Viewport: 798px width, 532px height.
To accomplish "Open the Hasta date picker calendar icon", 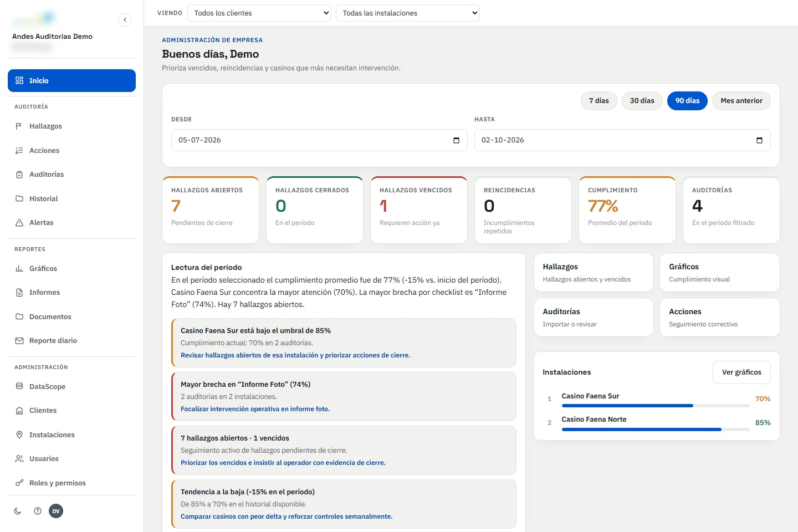I will point(759,140).
